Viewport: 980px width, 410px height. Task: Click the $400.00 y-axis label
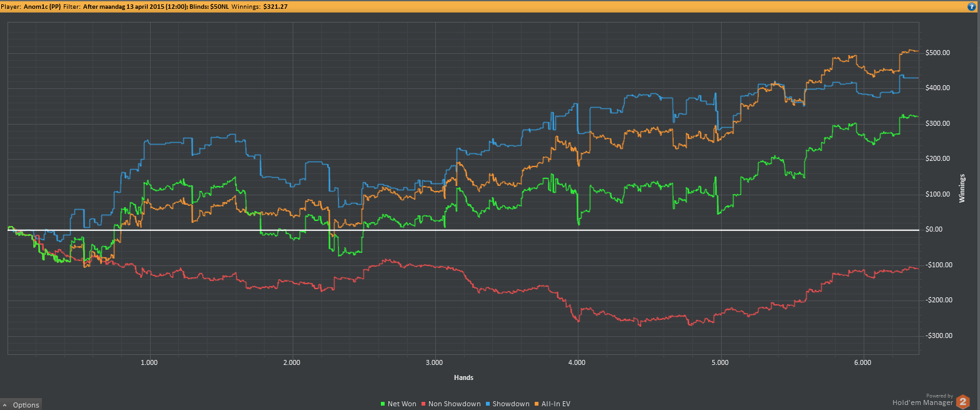coord(937,88)
